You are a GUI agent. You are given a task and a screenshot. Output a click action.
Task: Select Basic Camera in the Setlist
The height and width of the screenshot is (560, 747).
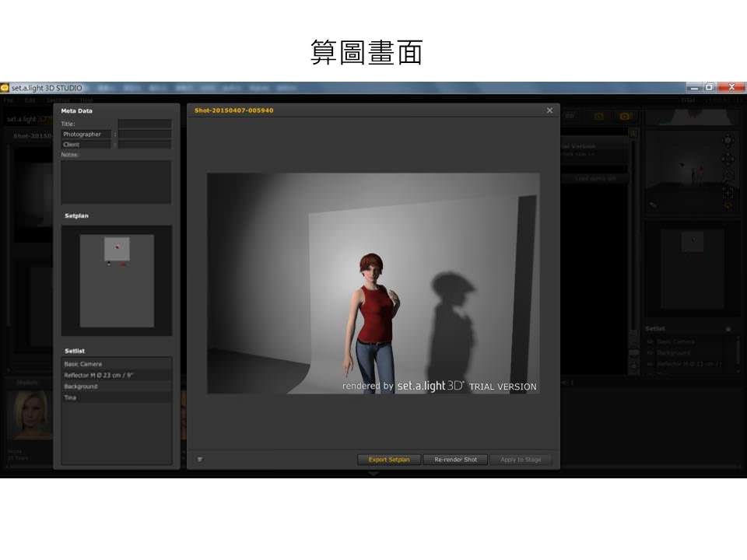coord(117,364)
